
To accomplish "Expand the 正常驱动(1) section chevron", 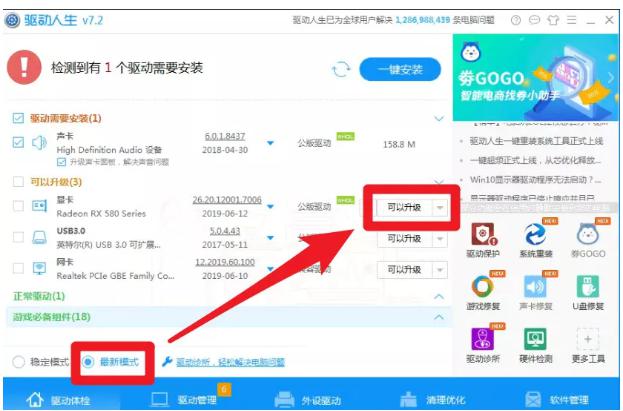I will [439, 296].
